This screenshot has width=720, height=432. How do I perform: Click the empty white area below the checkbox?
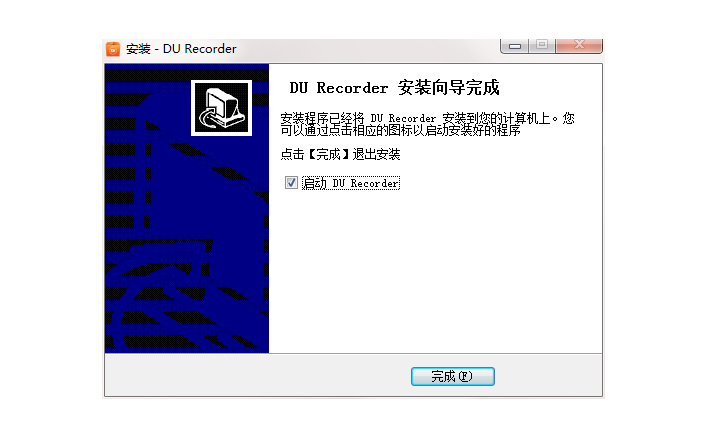click(435, 271)
